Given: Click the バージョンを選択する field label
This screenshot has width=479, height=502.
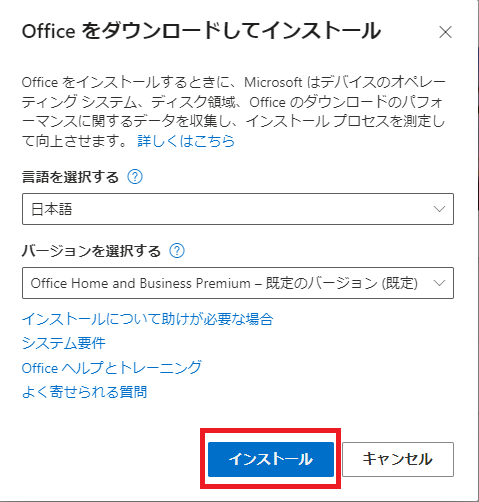Looking at the screenshot, I should pos(91,251).
